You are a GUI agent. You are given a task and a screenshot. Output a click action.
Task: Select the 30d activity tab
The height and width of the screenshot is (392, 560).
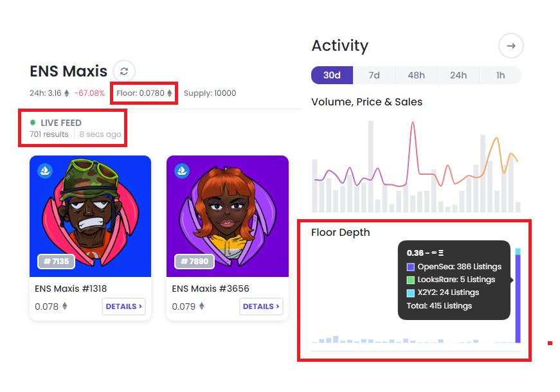332,75
